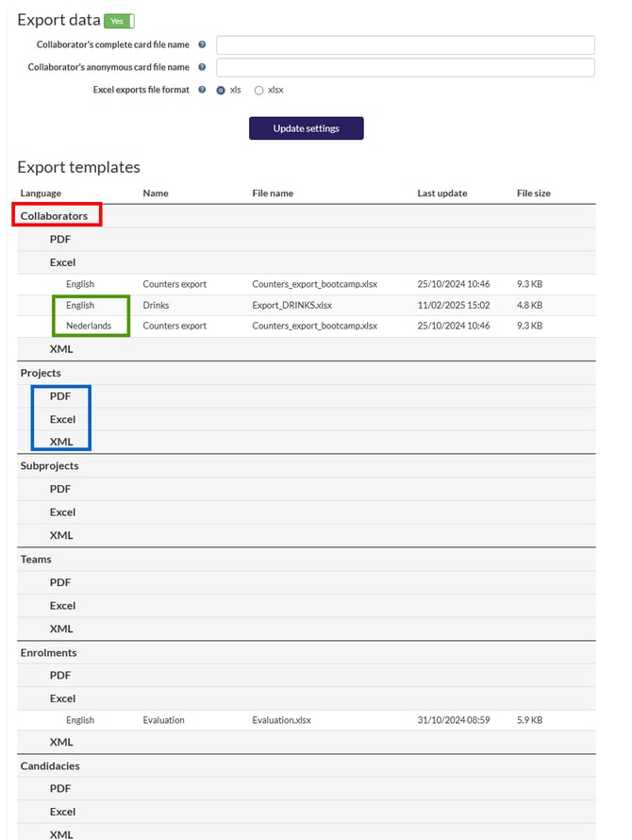Click Collaborator's anonymous card file name field

coord(405,67)
